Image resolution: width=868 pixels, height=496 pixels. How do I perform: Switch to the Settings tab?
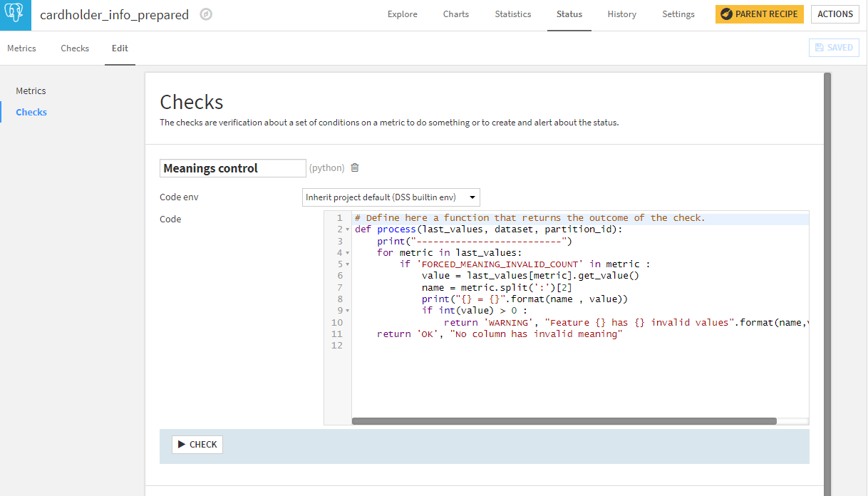678,14
